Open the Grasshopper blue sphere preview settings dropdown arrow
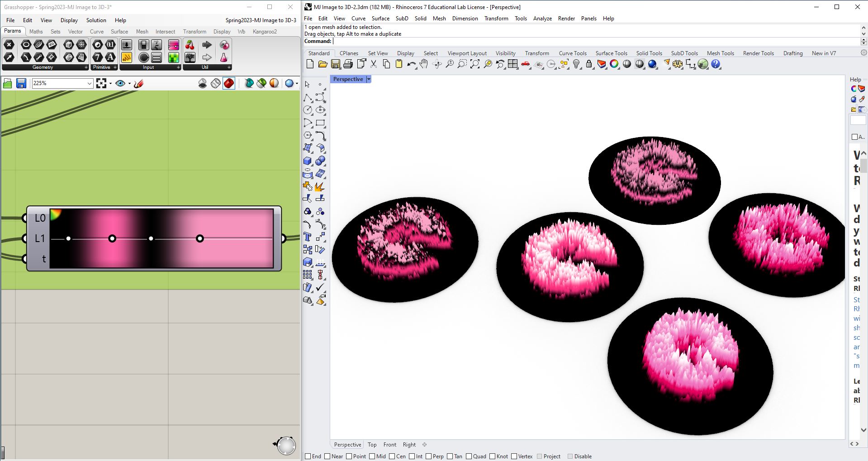The height and width of the screenshot is (461, 868). 297,83
